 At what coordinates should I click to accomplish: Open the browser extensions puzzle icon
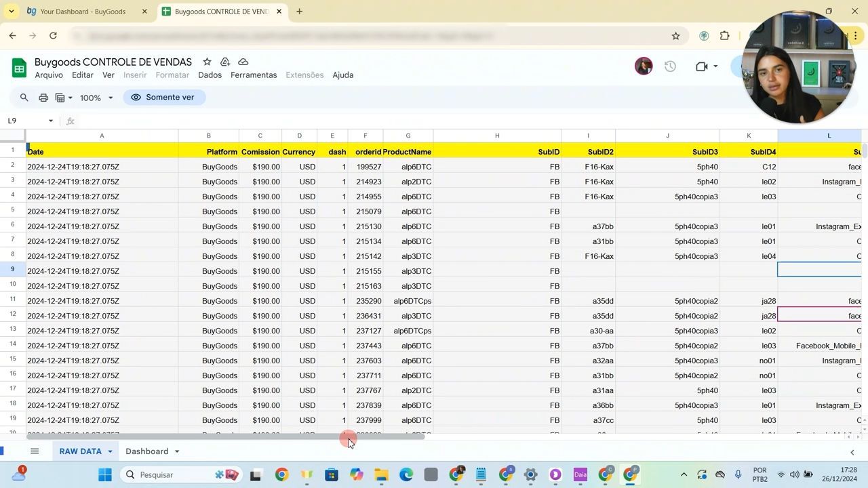coord(725,36)
